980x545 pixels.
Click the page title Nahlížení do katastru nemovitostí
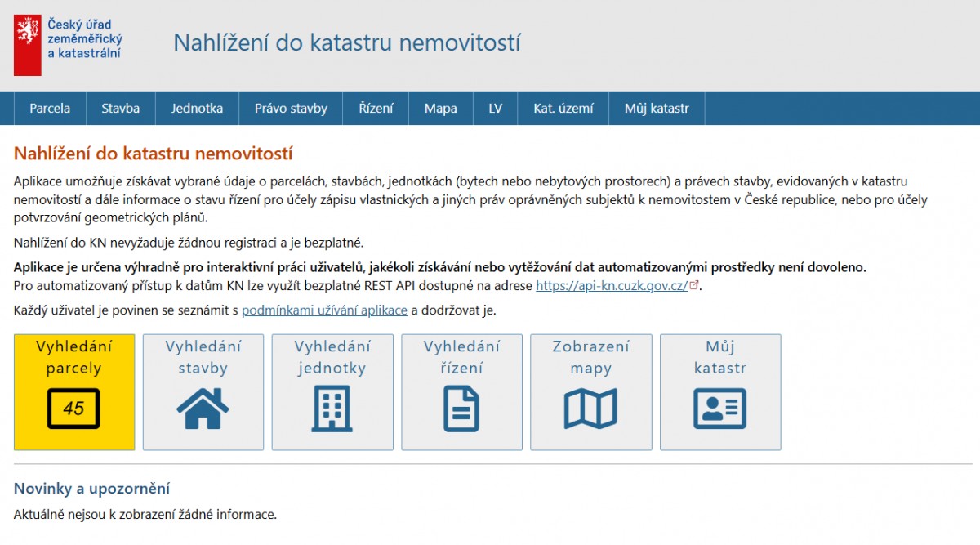(x=346, y=42)
